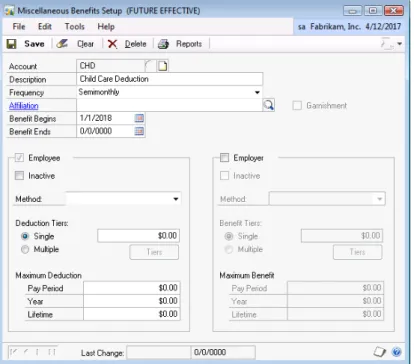Open the Benefit Begins calendar picker

point(139,118)
